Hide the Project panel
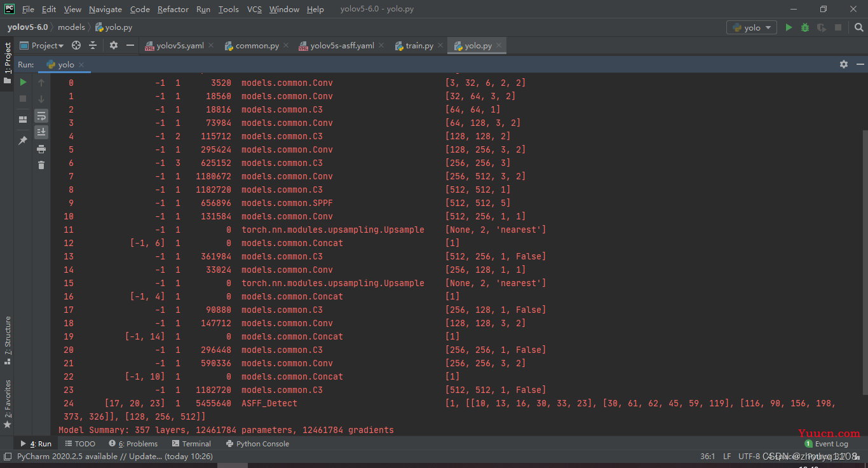This screenshot has width=868, height=468. click(x=130, y=45)
